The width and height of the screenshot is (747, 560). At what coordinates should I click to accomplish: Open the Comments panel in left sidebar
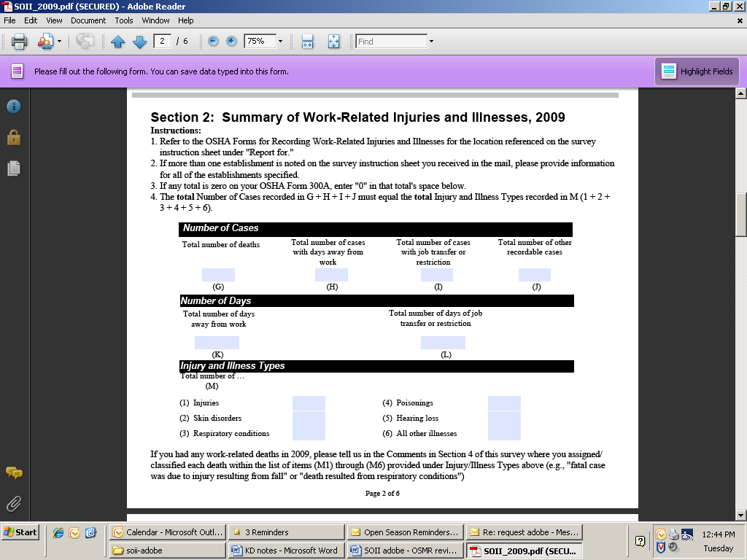coord(13,472)
